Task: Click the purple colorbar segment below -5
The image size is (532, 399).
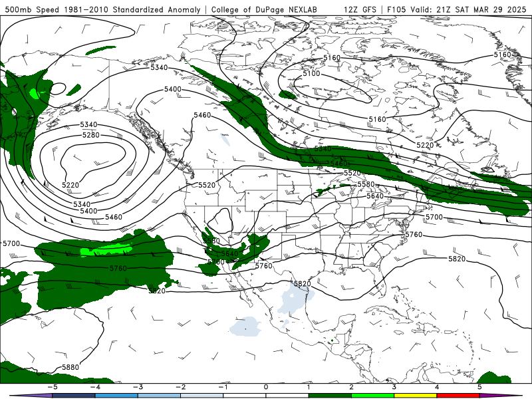Action: point(32,396)
